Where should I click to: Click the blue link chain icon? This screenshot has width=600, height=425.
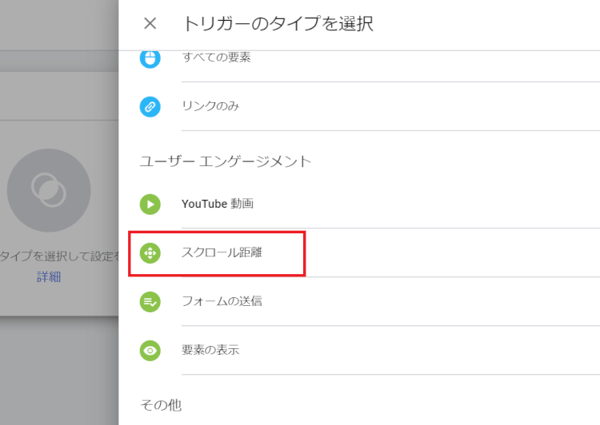(x=150, y=107)
